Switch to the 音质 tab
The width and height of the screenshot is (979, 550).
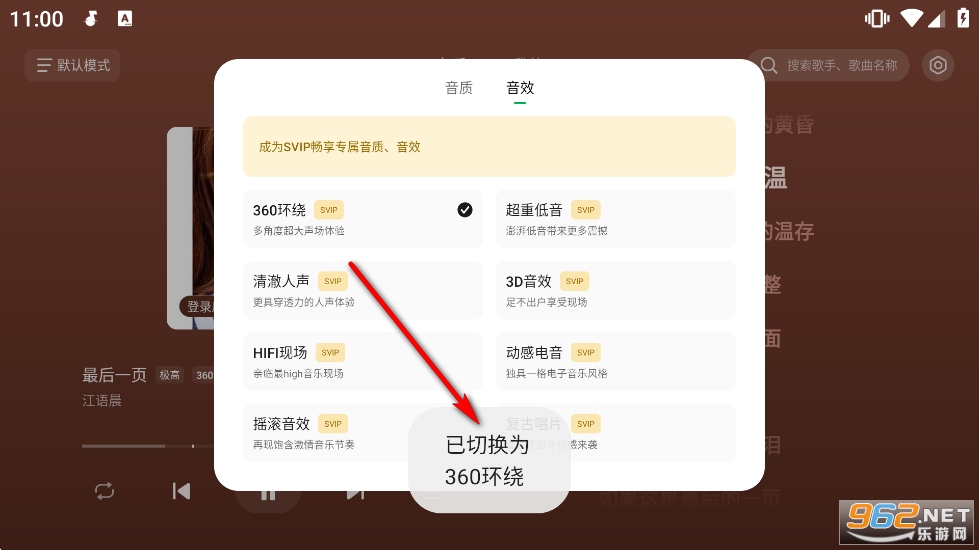click(x=459, y=88)
